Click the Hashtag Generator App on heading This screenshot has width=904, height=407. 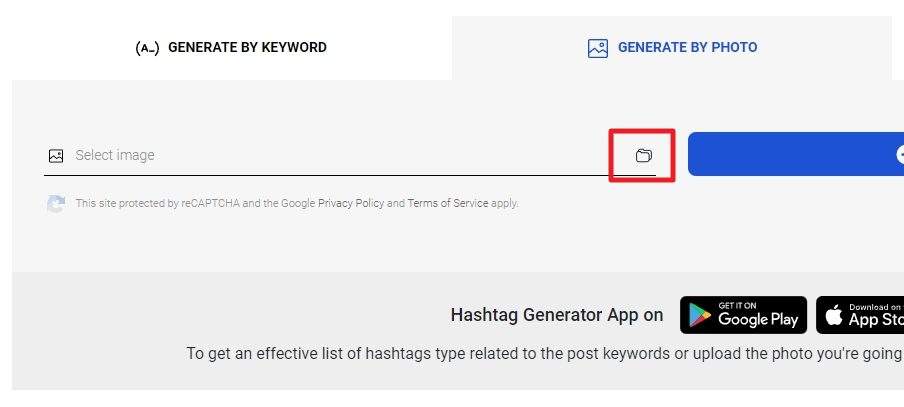point(557,315)
